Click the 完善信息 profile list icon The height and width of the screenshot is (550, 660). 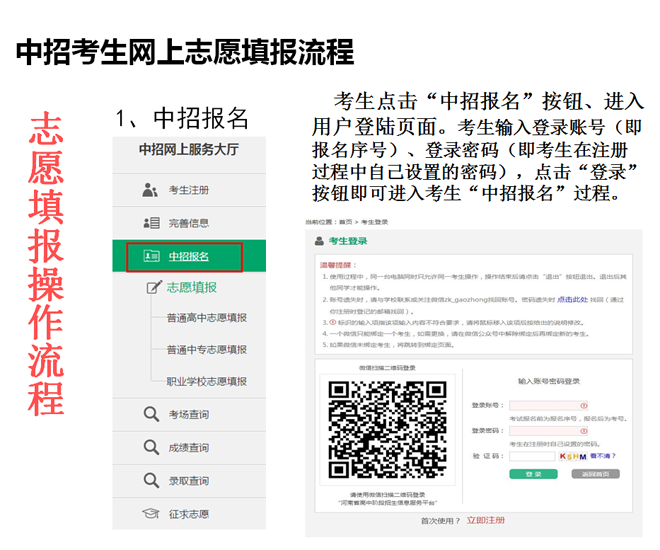[151, 223]
